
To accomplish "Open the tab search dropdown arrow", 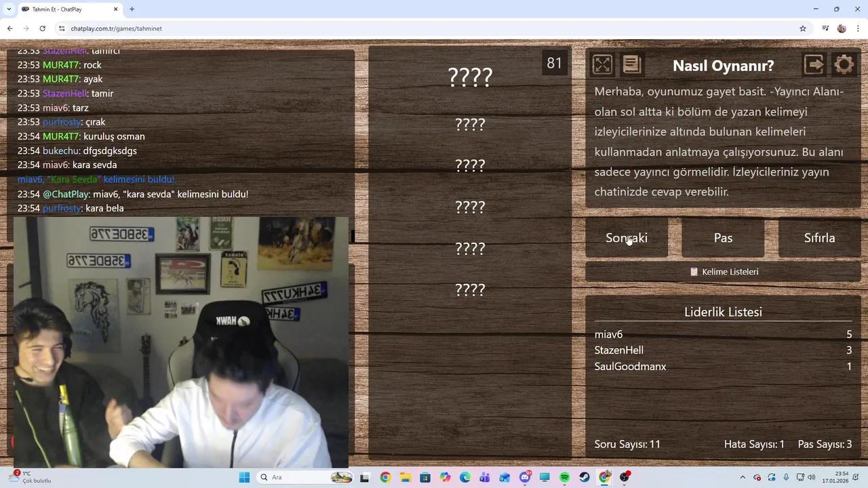I will pos(8,9).
